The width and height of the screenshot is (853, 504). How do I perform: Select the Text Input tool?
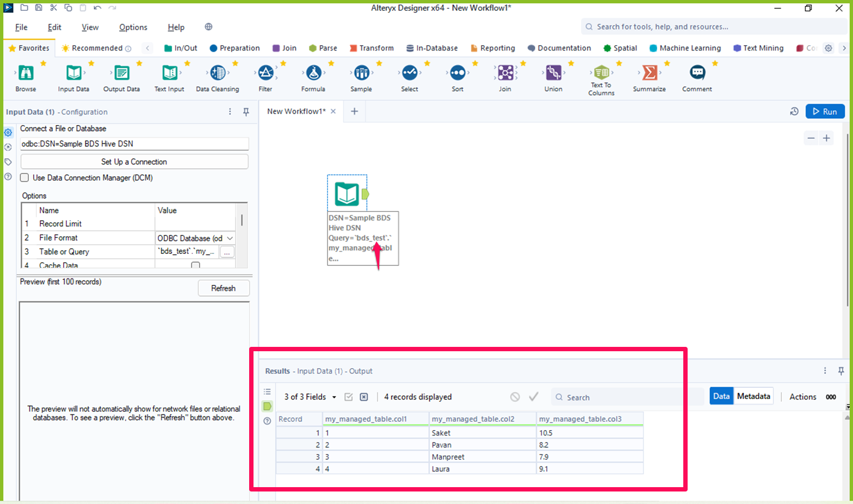coord(169,72)
